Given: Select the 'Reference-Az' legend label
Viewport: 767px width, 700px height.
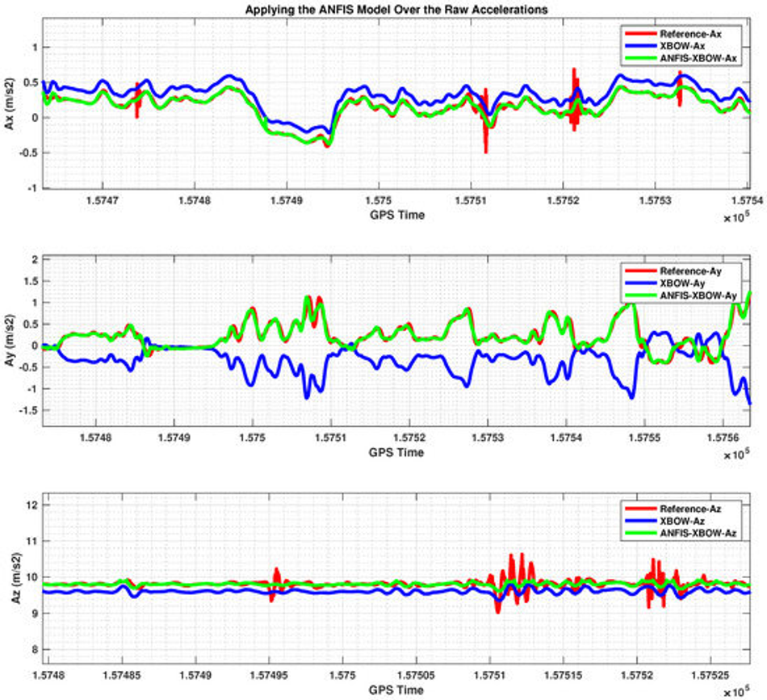Looking at the screenshot, I should click(690, 509).
